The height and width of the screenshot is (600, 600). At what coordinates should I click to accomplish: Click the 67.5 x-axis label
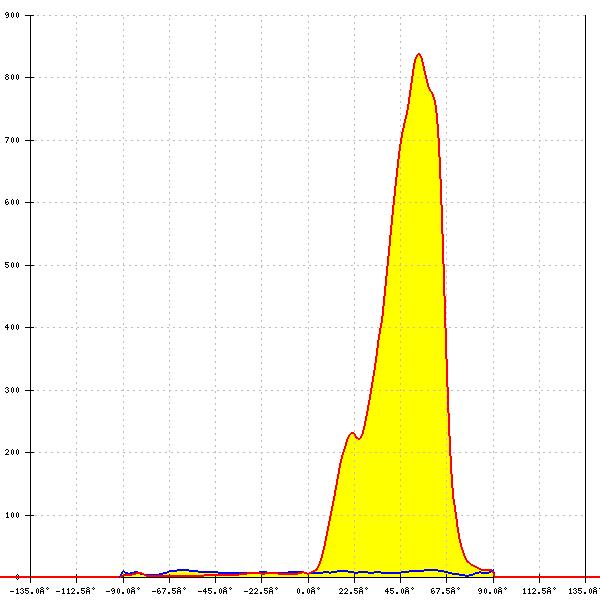(446, 591)
